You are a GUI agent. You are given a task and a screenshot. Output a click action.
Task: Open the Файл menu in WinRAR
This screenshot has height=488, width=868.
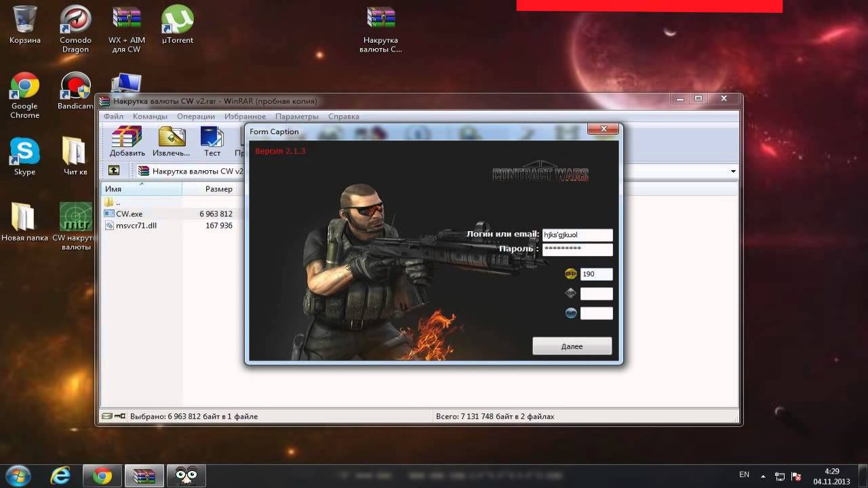point(113,117)
